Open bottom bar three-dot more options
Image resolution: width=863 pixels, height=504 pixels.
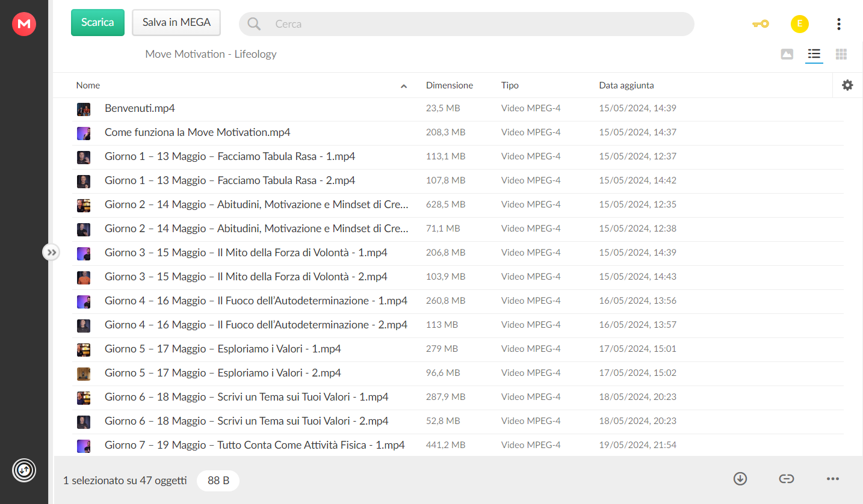point(833,479)
